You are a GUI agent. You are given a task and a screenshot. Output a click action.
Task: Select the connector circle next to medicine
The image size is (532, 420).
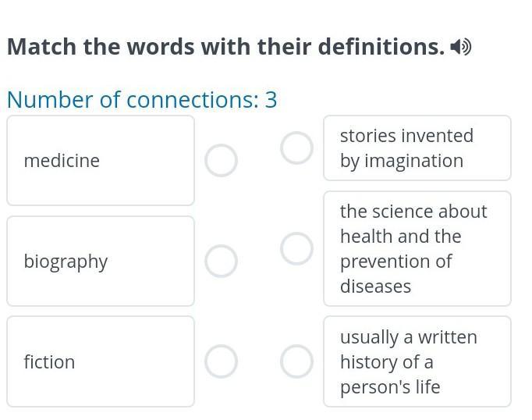coord(222,161)
